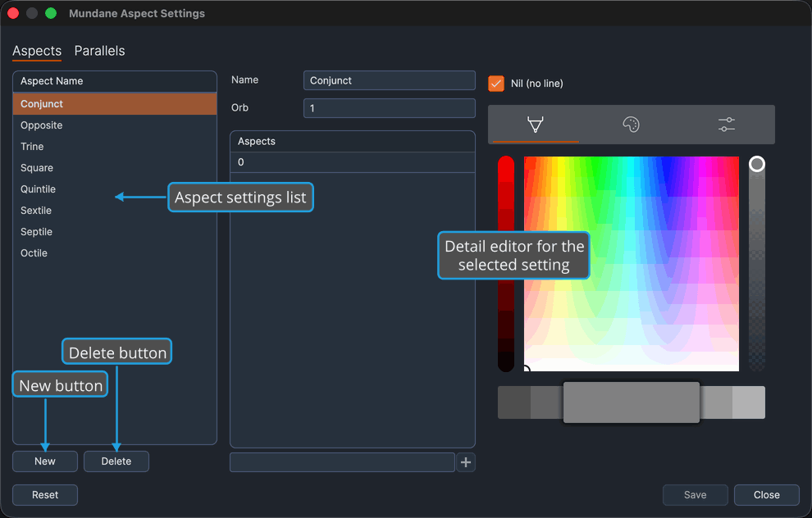
Task: Select Conjunct in the aspect list
Action: (x=115, y=103)
